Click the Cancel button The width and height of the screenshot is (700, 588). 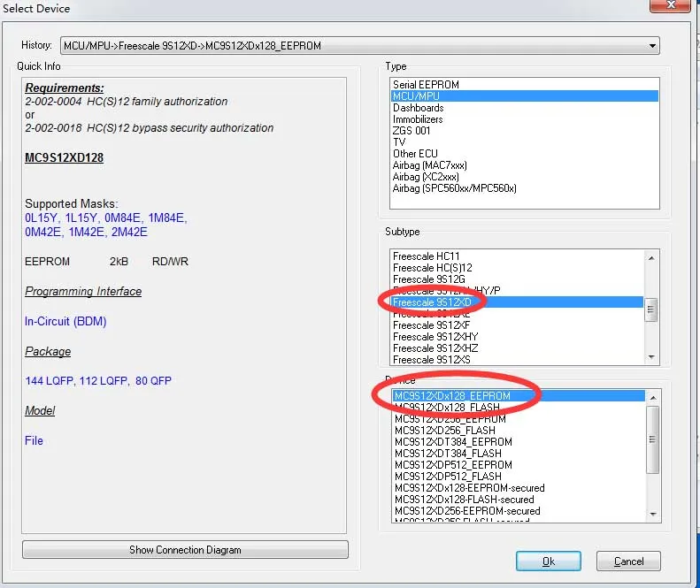pos(628,561)
